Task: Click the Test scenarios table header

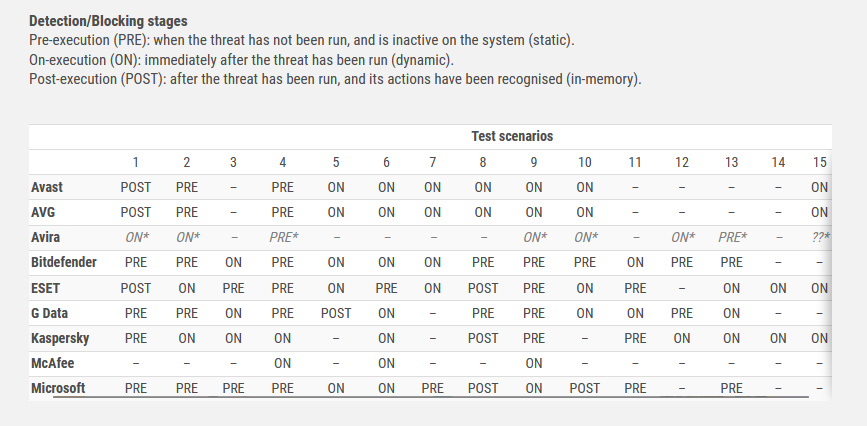Action: tap(512, 136)
